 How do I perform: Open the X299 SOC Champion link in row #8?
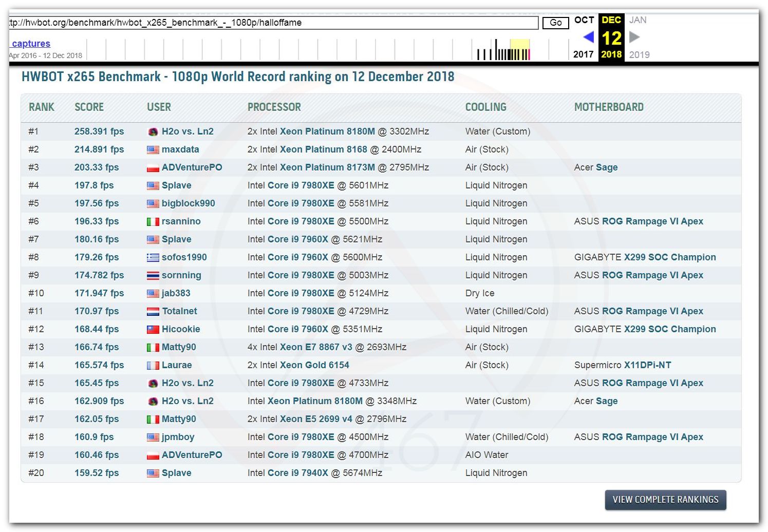point(670,257)
